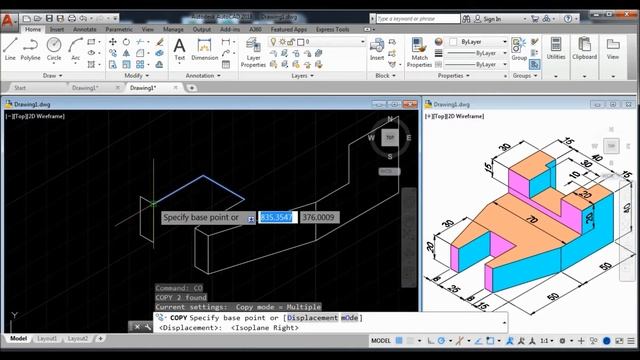
Task: Click the Move tool in Modify panel
Action: 113,42
